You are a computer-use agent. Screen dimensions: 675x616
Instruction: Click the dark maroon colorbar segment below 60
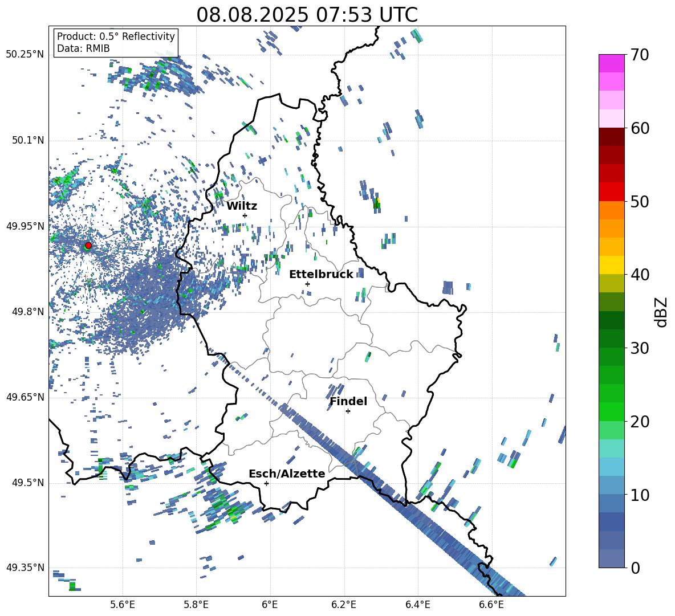coord(611,137)
